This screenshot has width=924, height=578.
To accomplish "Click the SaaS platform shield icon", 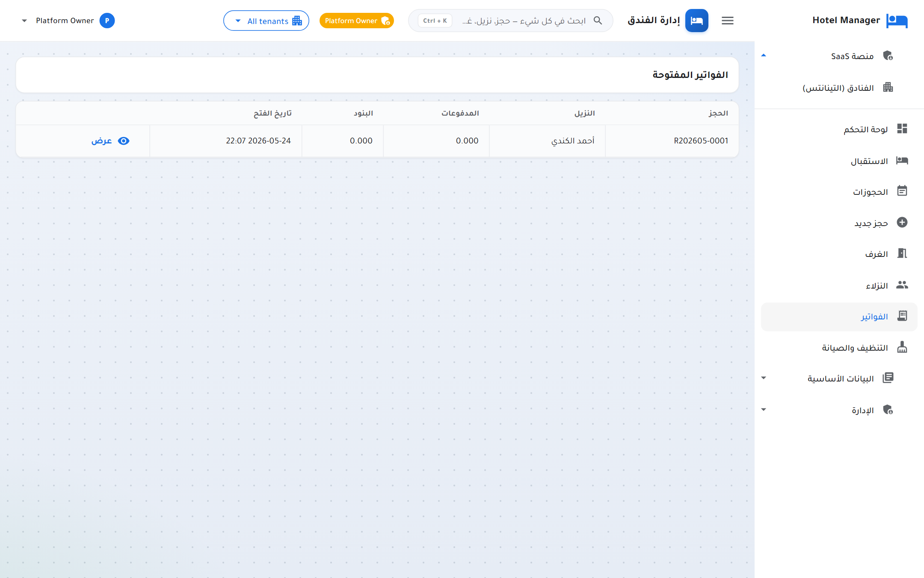I will (888, 56).
